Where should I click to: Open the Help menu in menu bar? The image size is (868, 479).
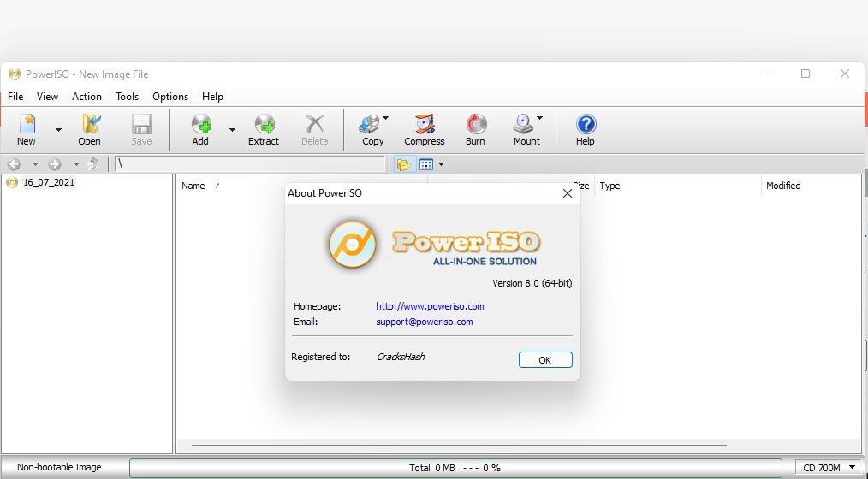coord(212,97)
